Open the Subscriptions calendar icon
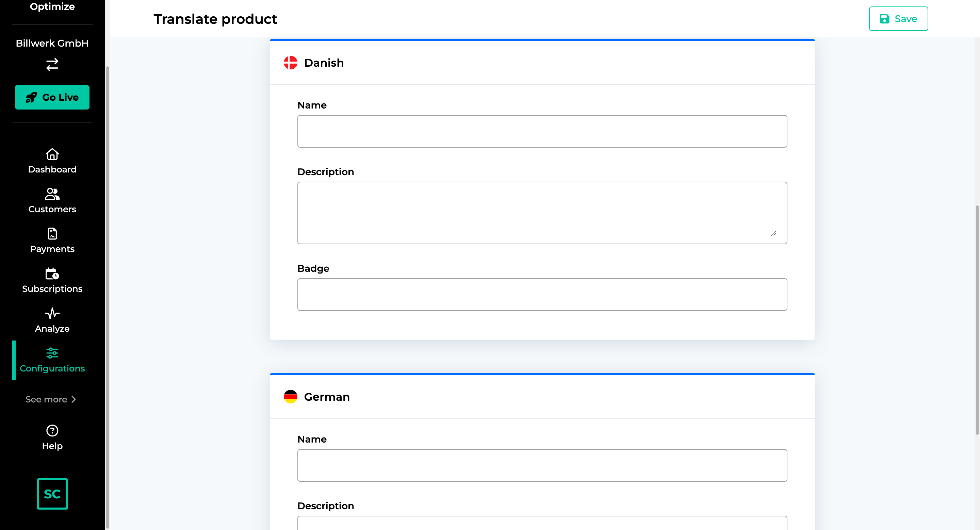The height and width of the screenshot is (530, 980). tap(52, 274)
